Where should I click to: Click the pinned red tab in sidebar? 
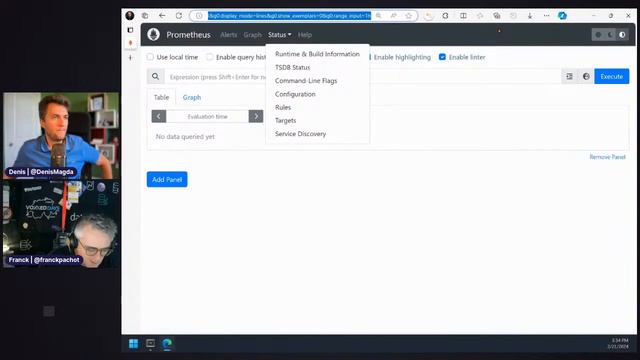130,43
